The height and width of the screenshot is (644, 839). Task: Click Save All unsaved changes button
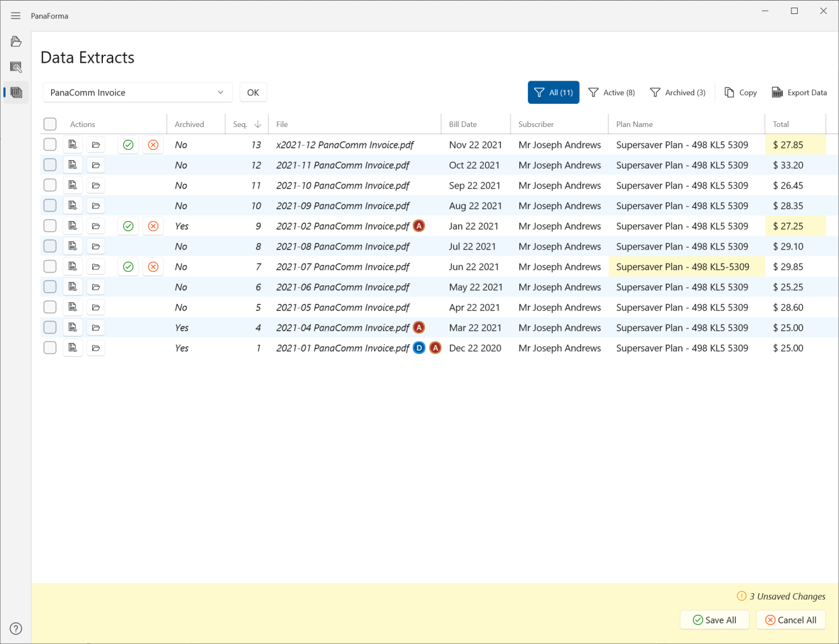tap(715, 621)
